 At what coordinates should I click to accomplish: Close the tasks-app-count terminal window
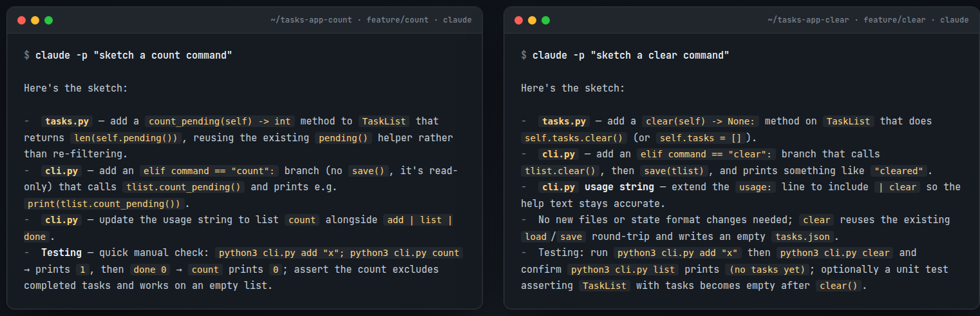(x=21, y=20)
